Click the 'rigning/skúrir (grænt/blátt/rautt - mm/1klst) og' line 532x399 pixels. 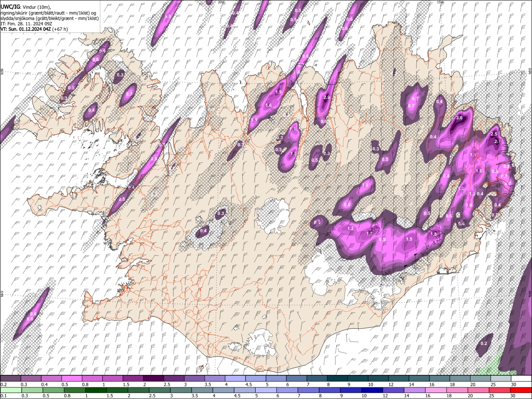pos(48,13)
